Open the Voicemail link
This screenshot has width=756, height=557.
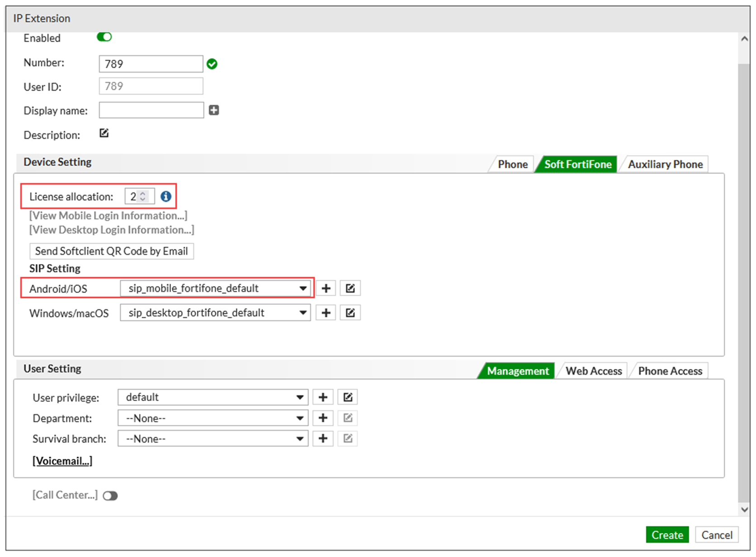(62, 461)
